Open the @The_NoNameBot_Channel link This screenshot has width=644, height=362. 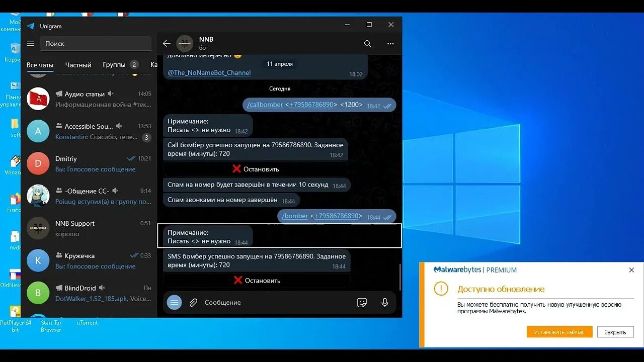208,72
